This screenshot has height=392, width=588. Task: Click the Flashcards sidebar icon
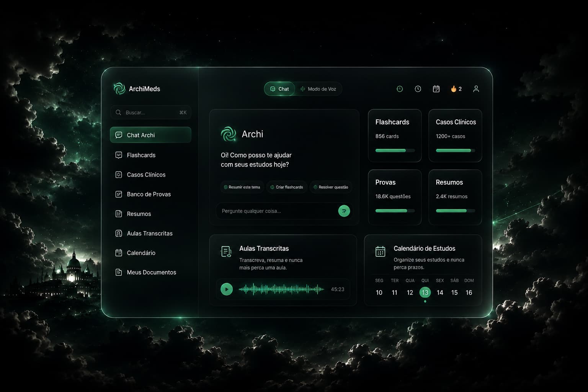point(119,155)
